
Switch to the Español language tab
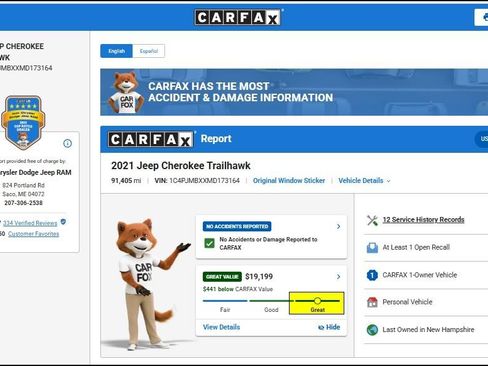coord(149,51)
